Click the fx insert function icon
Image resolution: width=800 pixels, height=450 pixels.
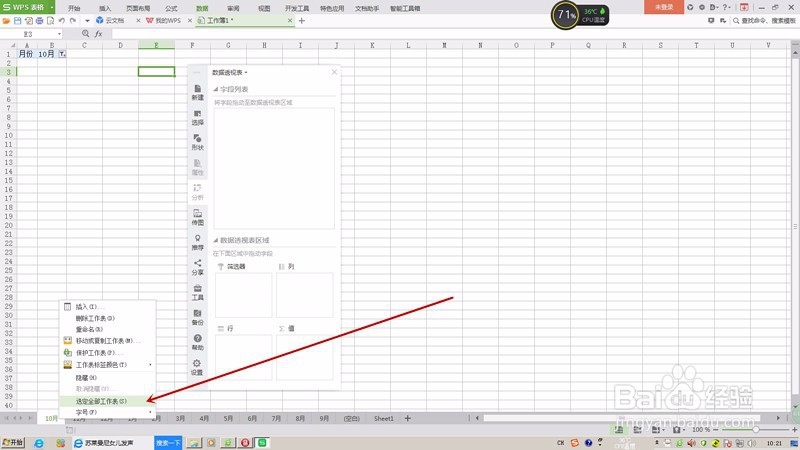[98, 34]
